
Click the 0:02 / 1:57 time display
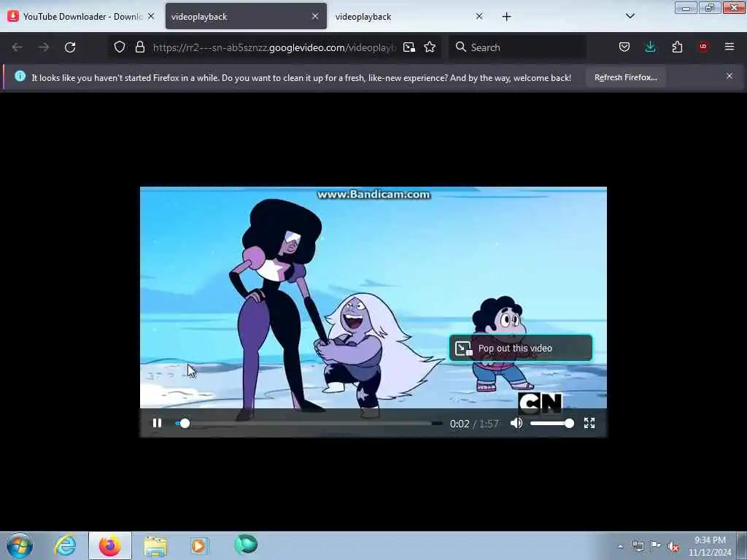(474, 424)
